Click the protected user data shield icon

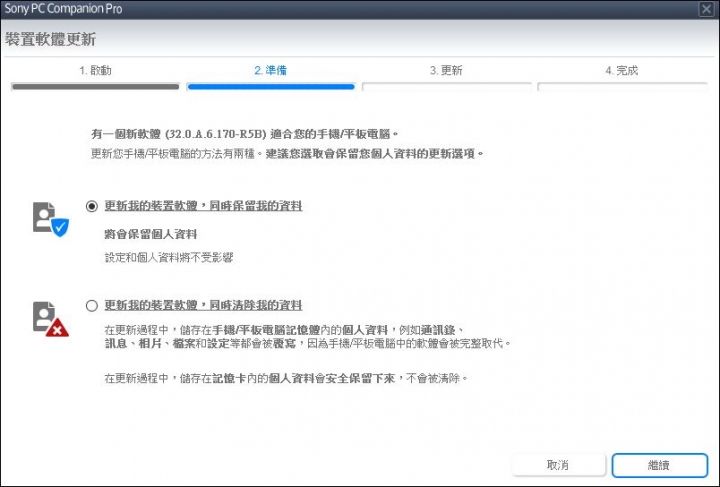click(x=51, y=219)
